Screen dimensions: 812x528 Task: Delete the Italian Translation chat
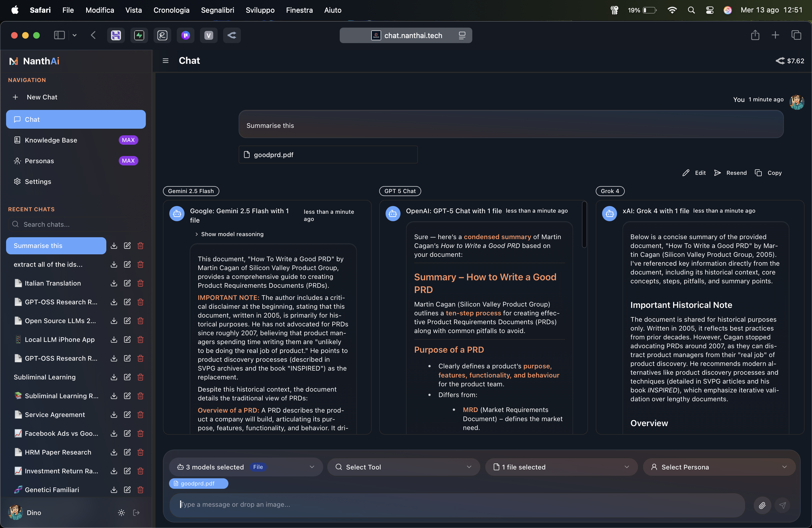(x=140, y=283)
